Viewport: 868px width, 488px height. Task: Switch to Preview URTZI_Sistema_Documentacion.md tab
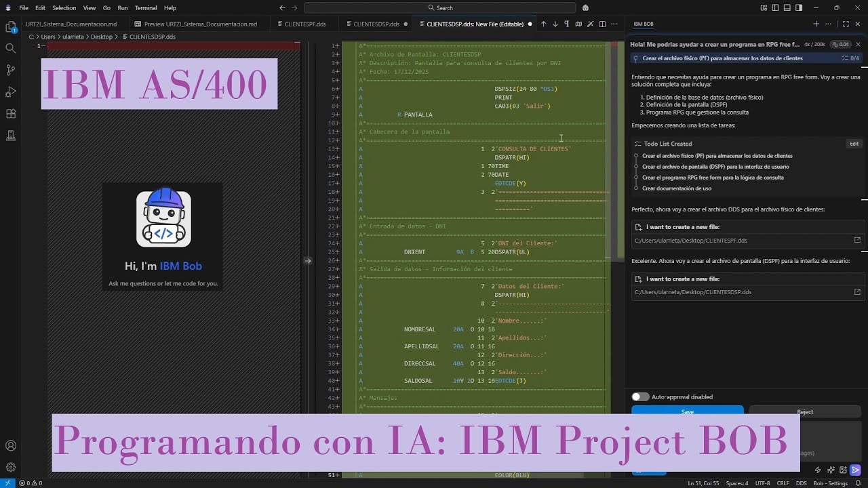click(x=201, y=24)
